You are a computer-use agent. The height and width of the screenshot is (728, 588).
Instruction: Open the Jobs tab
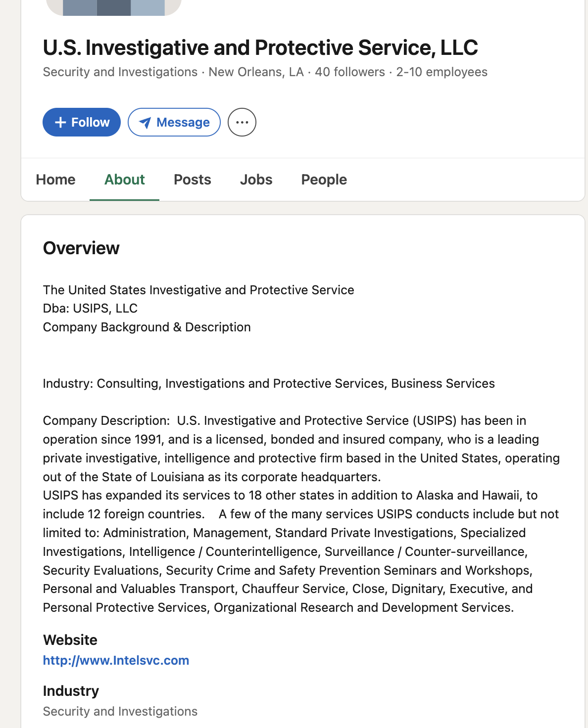coord(256,180)
